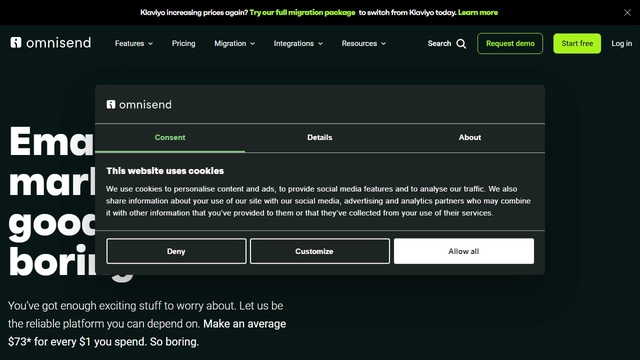
Task: Open the Pricing page
Action: (184, 43)
